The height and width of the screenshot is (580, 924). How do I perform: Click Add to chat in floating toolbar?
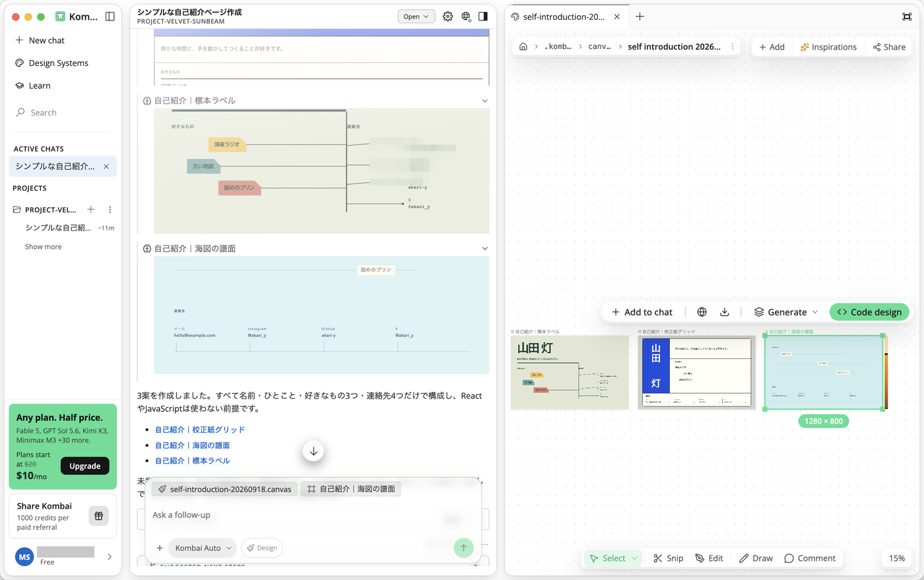tap(642, 312)
